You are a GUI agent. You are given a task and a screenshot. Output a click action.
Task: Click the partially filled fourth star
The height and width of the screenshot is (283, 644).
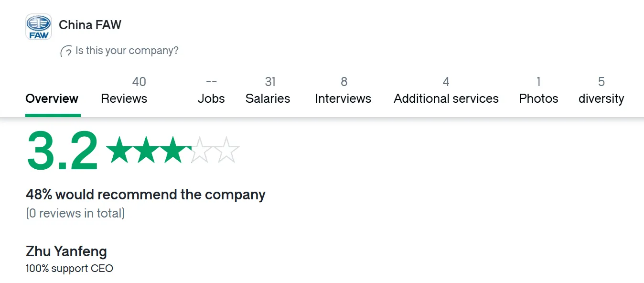point(200,150)
